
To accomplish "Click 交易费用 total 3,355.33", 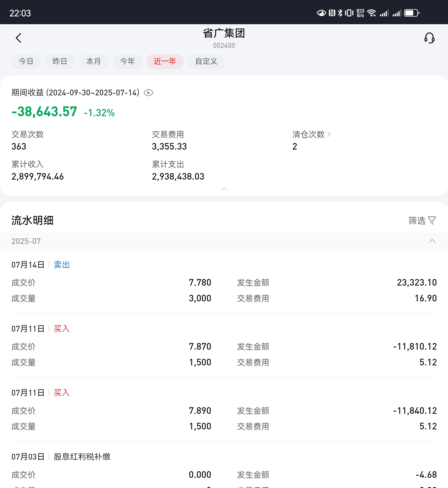I will (x=169, y=146).
